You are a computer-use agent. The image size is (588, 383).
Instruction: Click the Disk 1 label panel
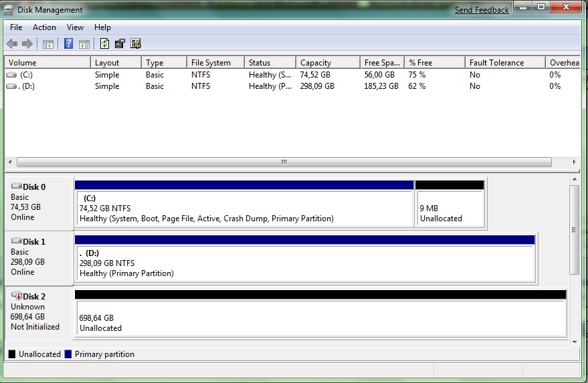39,258
